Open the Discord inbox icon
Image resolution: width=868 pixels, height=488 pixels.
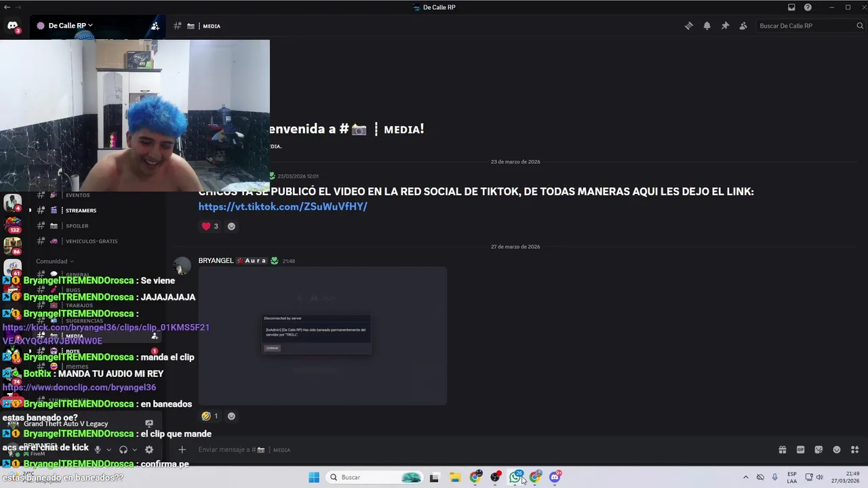coord(791,7)
